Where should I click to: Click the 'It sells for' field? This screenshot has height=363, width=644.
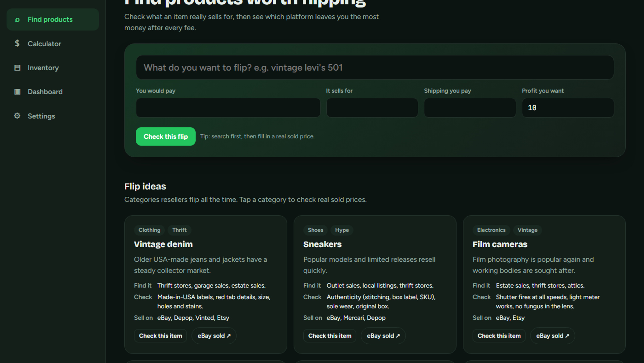click(x=372, y=108)
